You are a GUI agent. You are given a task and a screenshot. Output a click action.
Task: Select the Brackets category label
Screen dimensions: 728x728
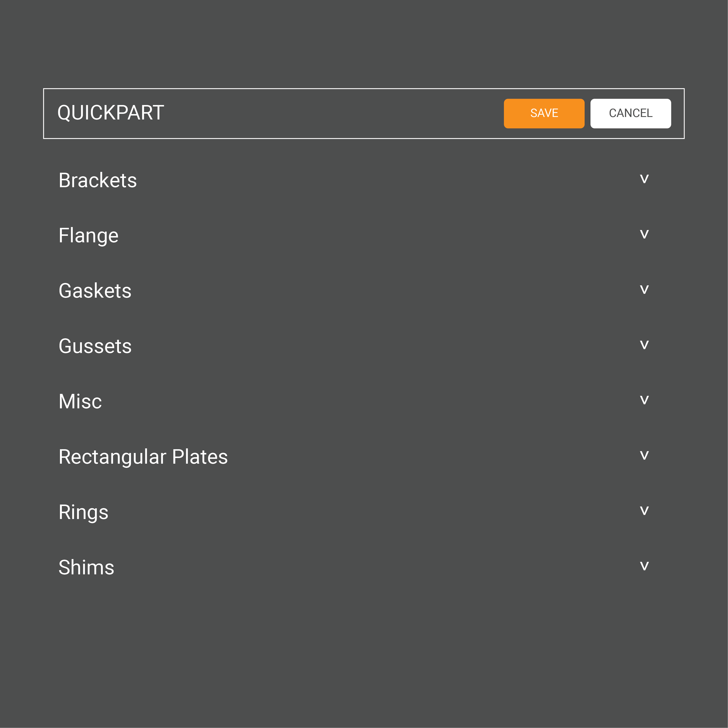[x=98, y=180]
